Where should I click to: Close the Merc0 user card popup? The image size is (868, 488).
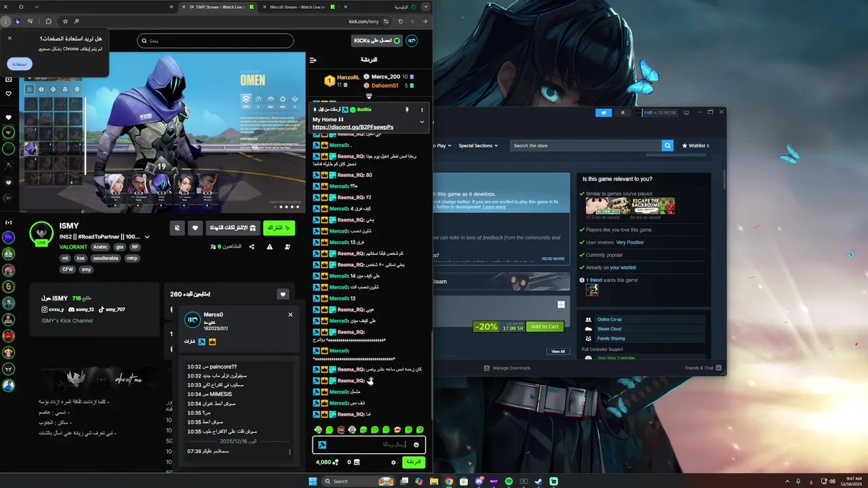[290, 314]
